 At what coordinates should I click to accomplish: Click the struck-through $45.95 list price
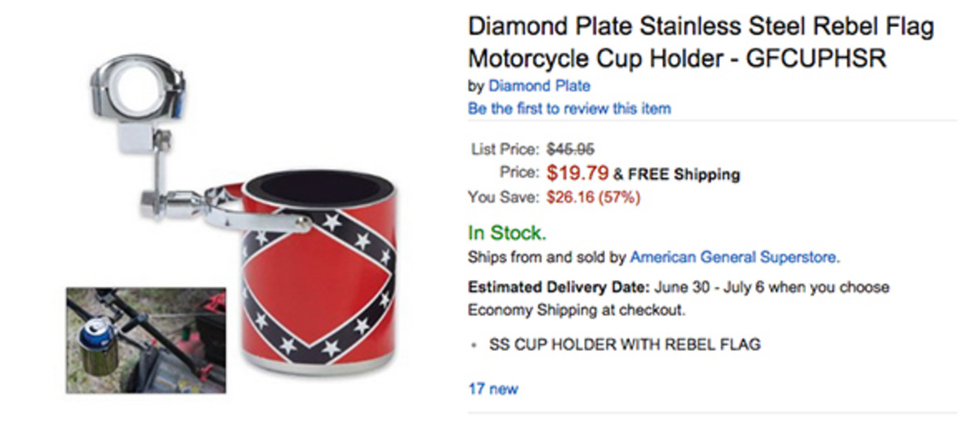570,149
